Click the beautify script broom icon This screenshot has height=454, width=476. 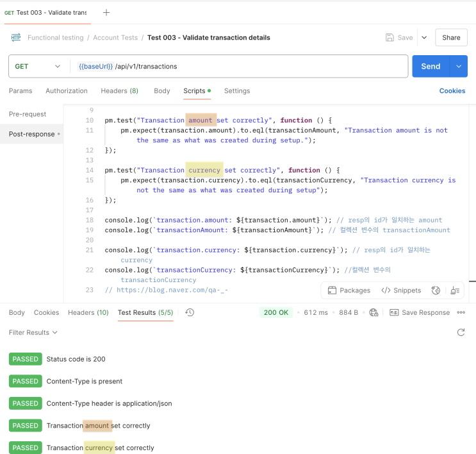pos(455,290)
